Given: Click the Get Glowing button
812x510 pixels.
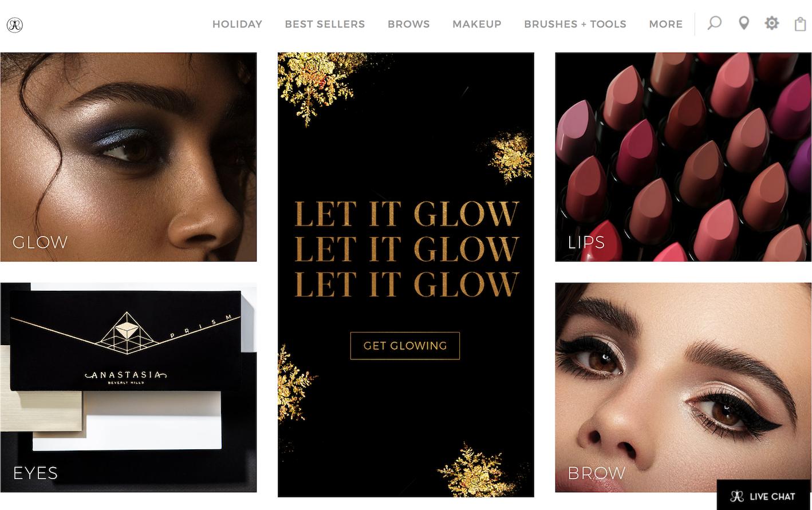Looking at the screenshot, I should (405, 346).
